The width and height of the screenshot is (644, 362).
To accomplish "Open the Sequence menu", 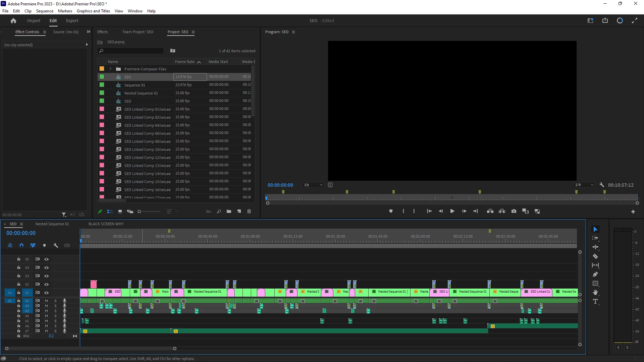I will tap(45, 11).
